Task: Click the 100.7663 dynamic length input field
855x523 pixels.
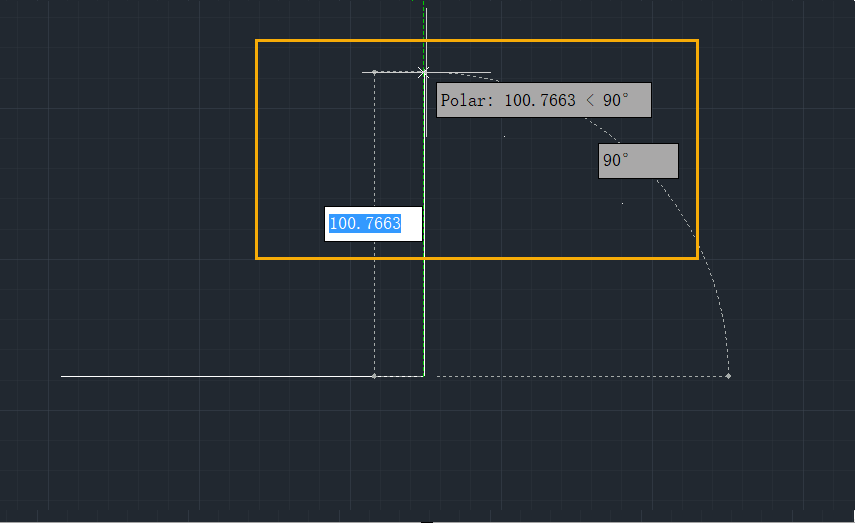Action: [x=374, y=224]
